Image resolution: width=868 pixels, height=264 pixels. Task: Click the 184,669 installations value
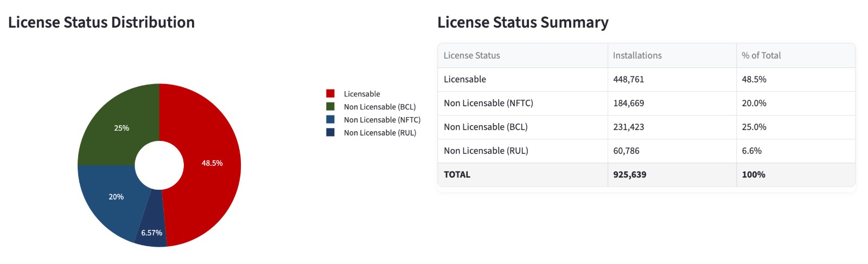(x=629, y=103)
